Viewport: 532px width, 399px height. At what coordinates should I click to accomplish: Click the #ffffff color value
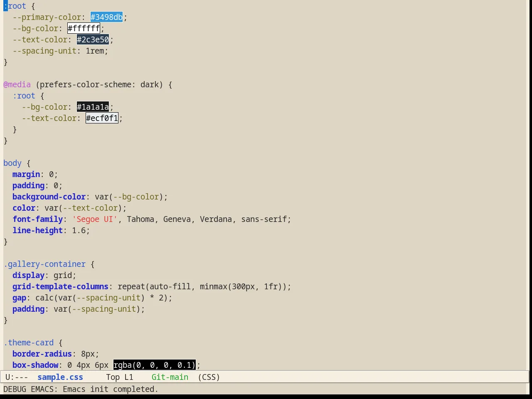pos(84,28)
